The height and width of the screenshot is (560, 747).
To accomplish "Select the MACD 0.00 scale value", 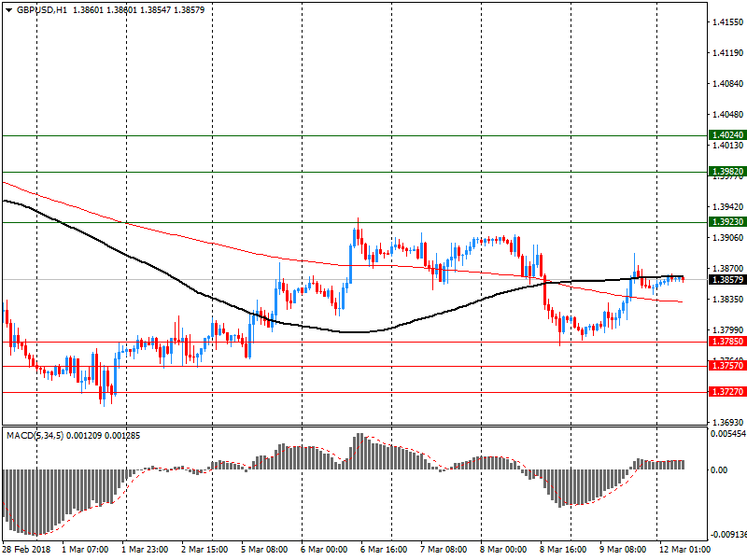I will tap(719, 470).
